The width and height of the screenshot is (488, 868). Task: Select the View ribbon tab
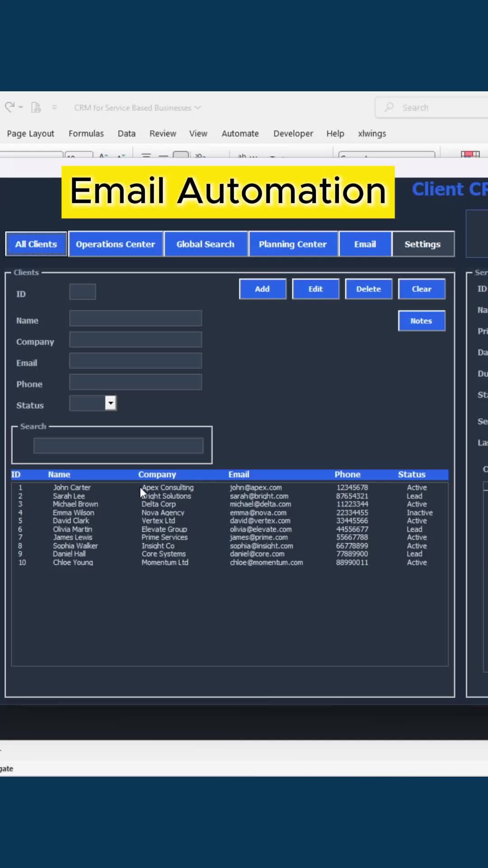(198, 133)
